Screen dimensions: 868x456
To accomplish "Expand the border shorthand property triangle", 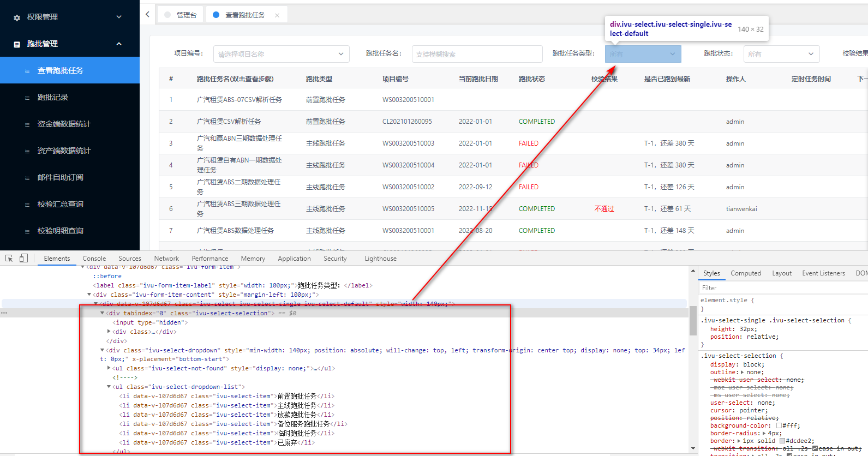I will (x=739, y=441).
